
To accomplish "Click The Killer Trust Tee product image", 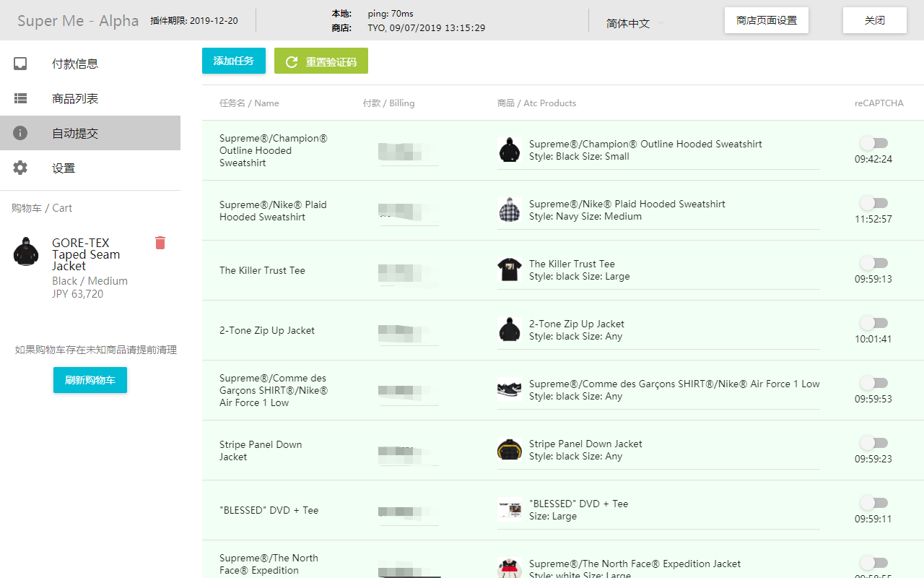I will (x=510, y=270).
